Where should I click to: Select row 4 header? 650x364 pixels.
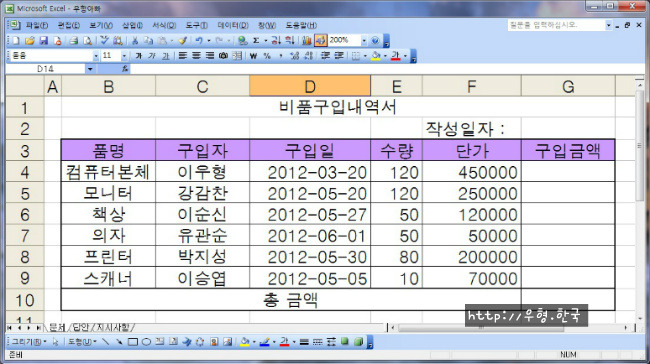24,172
